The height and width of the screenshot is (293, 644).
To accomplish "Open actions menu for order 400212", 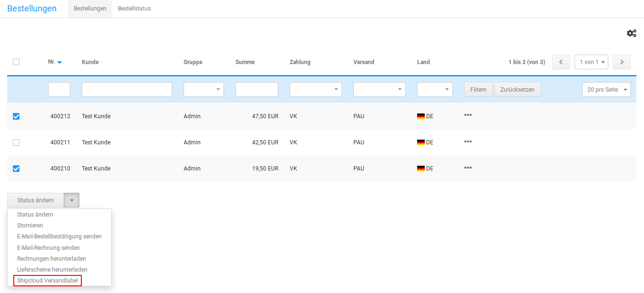I will pos(468,115).
